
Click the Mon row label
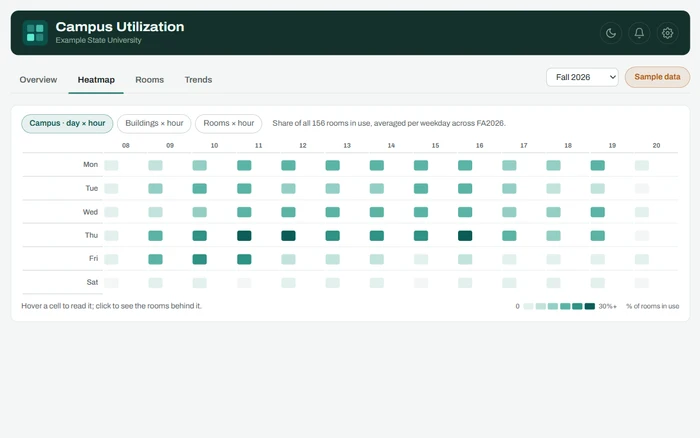click(x=90, y=165)
